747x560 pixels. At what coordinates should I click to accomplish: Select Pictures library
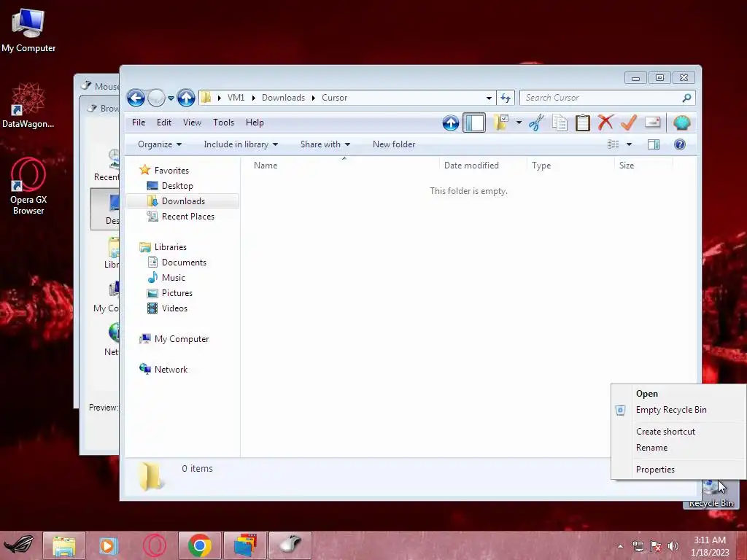coord(177,293)
